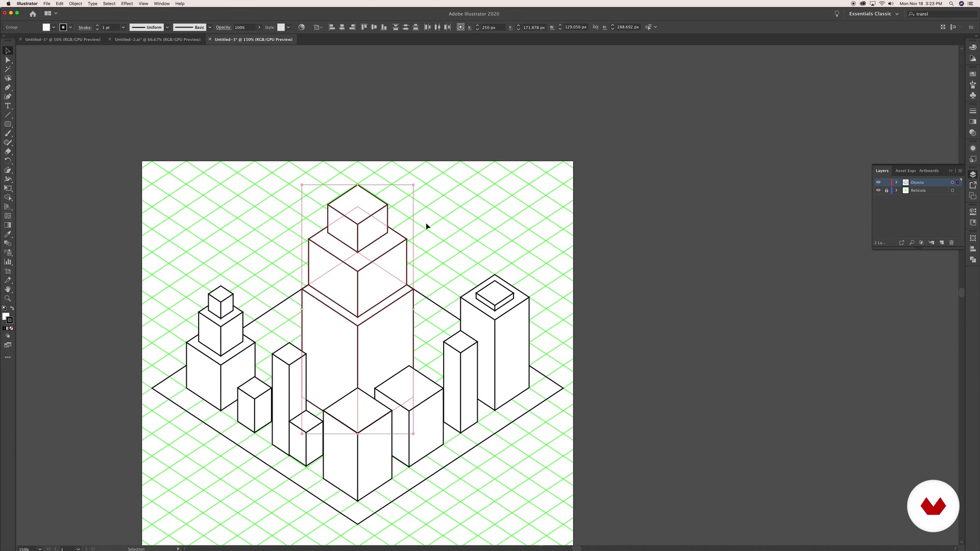Click the stroke color swatch in control bar

click(63, 27)
